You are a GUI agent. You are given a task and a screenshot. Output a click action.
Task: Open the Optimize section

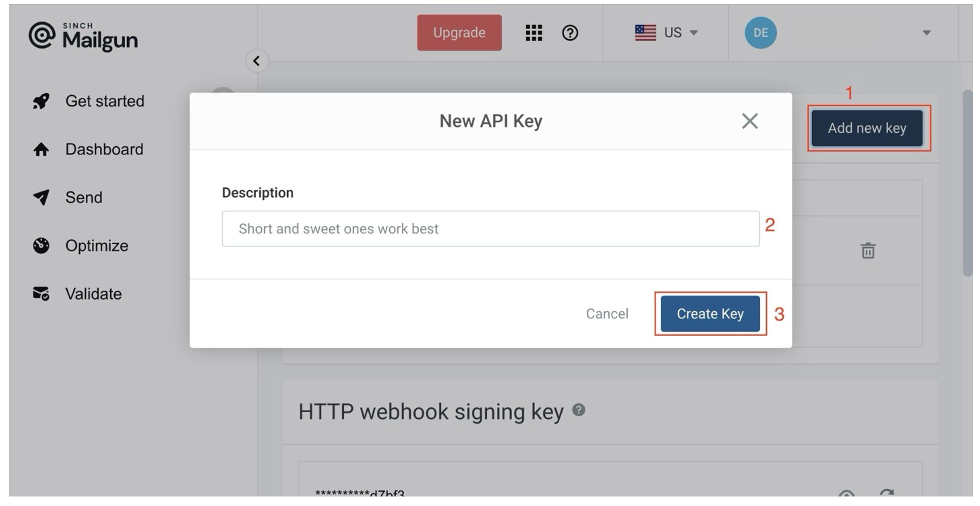click(x=97, y=245)
